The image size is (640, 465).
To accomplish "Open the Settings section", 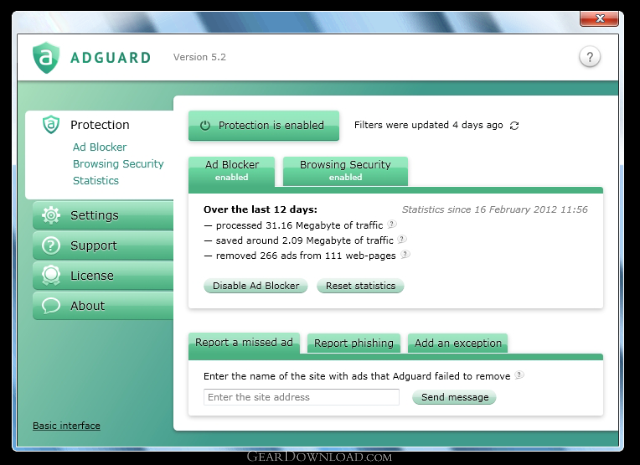I will (103, 215).
